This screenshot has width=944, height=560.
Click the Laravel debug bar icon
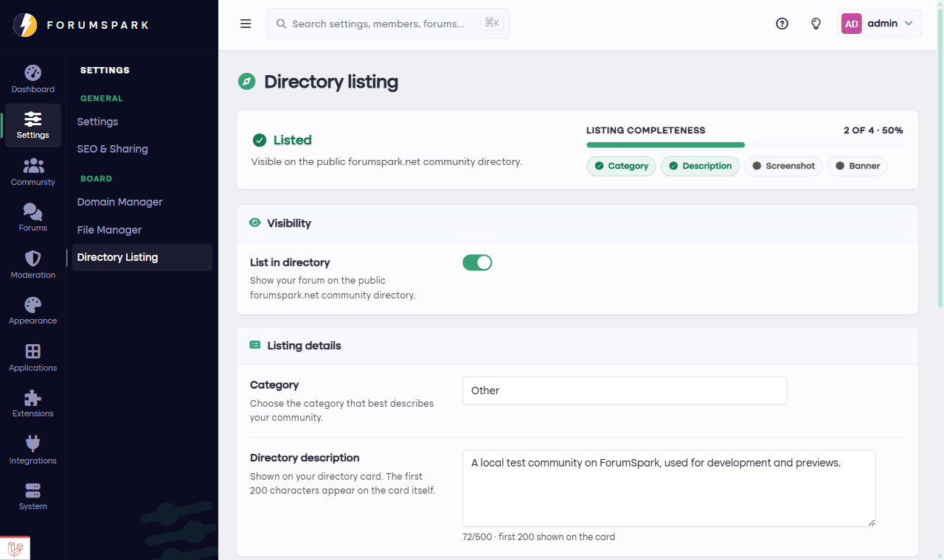tap(15, 548)
